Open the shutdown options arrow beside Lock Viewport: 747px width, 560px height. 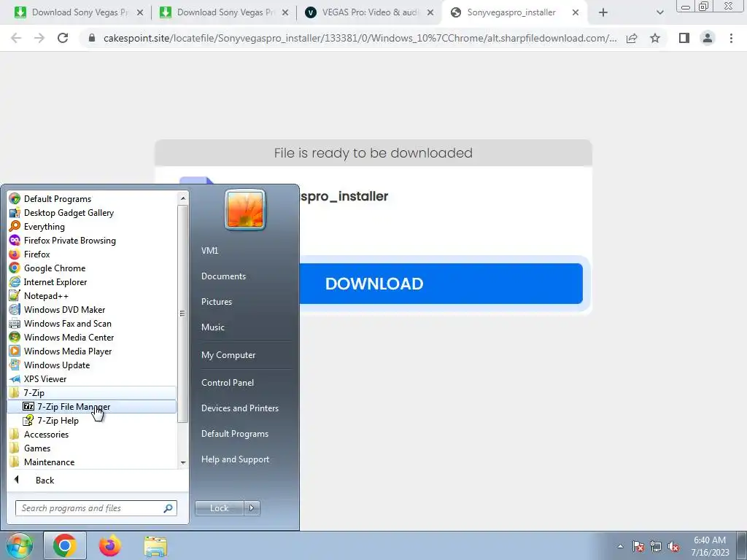click(x=252, y=508)
